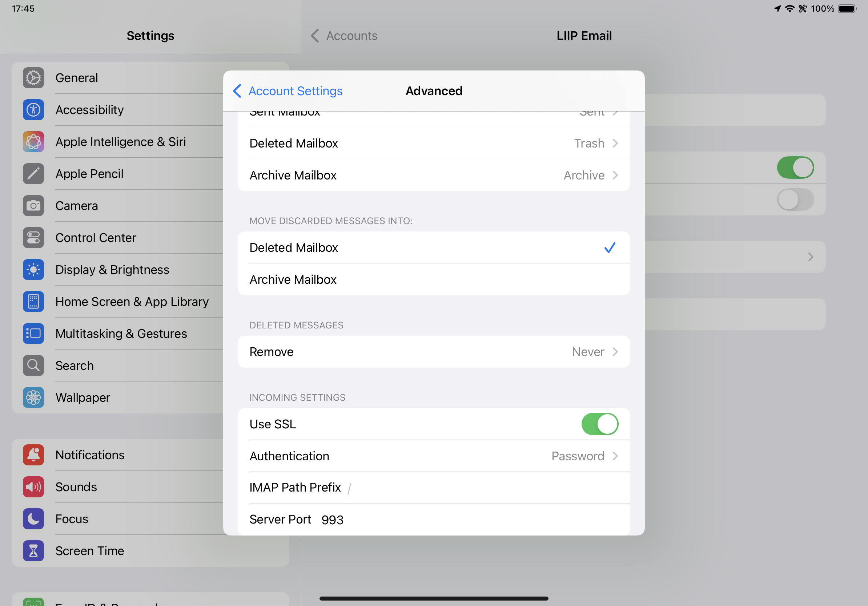Select the Camera settings icon

(x=33, y=206)
